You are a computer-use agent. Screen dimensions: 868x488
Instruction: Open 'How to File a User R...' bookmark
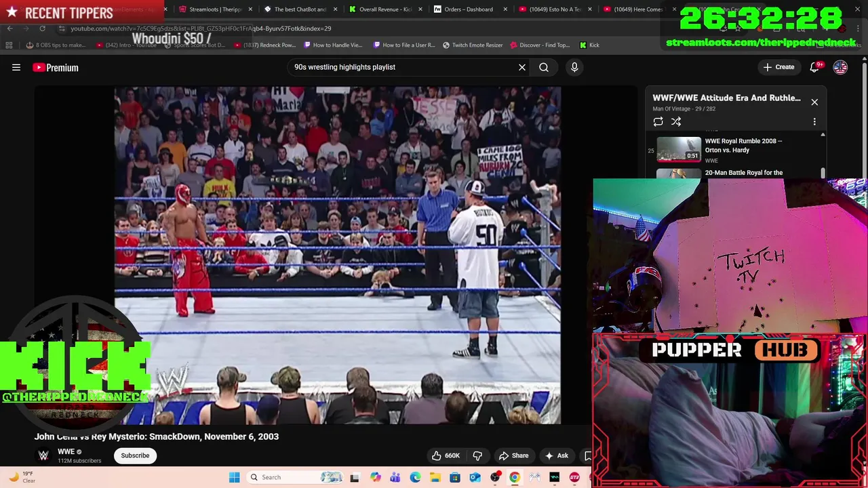click(x=404, y=45)
